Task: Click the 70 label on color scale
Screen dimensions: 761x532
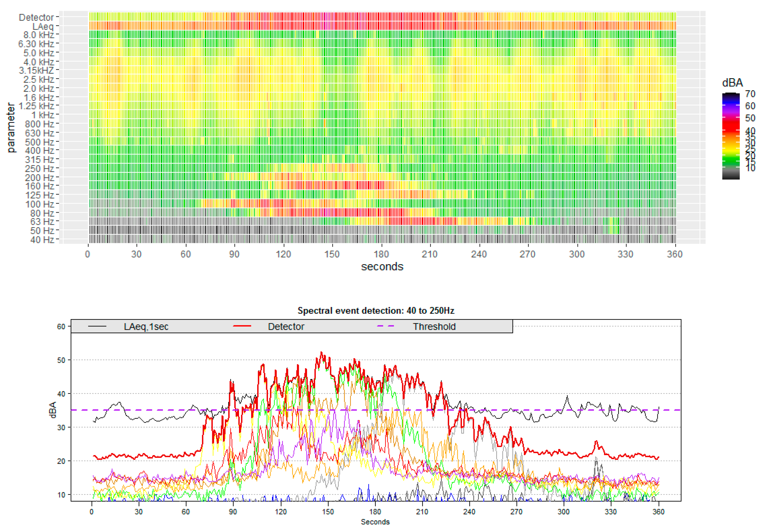Action: pos(750,94)
